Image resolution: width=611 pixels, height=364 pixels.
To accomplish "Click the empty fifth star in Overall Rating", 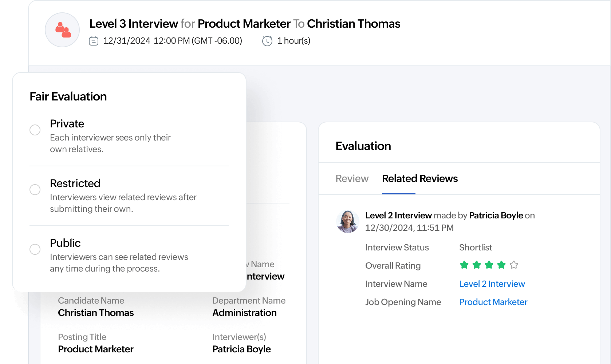I will click(513, 265).
